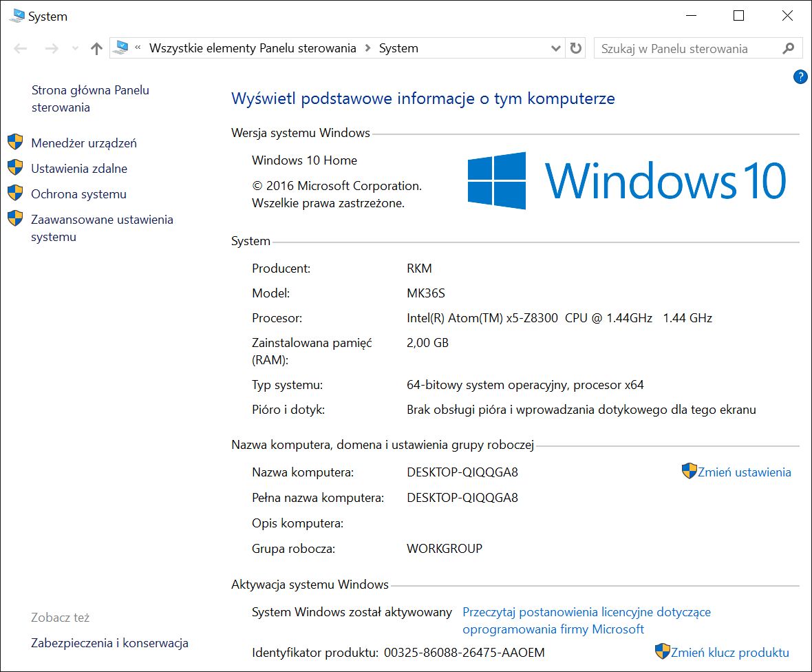Click the forward navigation arrow

pos(52,49)
